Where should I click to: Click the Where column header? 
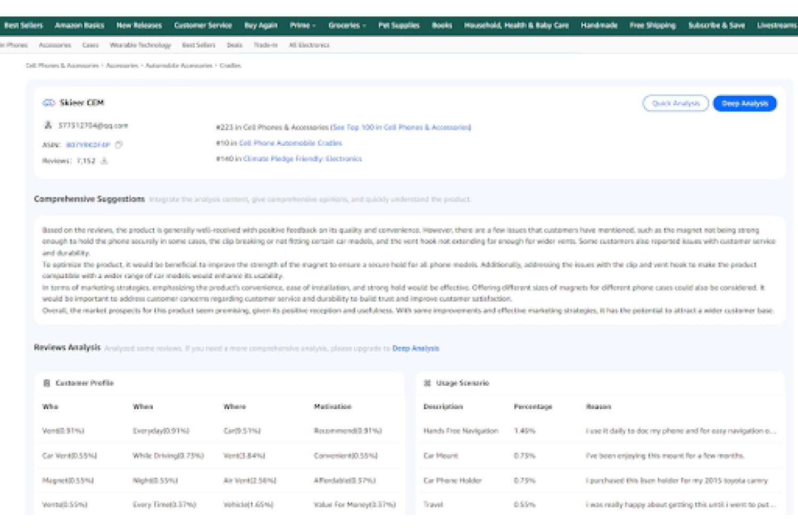[x=235, y=406]
